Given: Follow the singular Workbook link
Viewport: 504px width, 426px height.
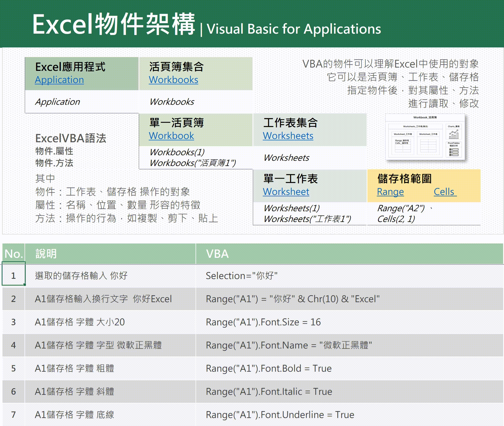Looking at the screenshot, I should pos(171,136).
